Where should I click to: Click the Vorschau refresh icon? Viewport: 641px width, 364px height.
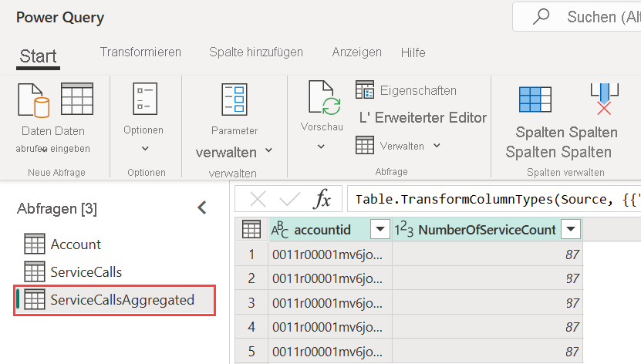[325, 98]
